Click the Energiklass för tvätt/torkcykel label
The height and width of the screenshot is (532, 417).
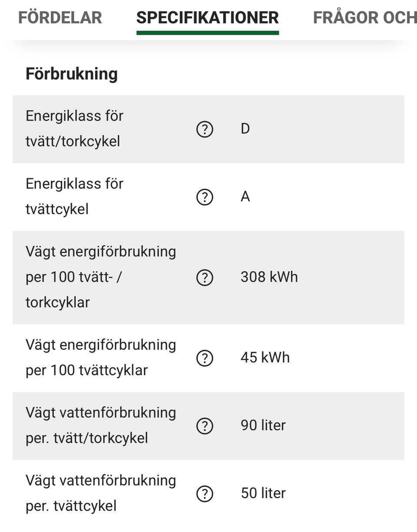(x=75, y=129)
